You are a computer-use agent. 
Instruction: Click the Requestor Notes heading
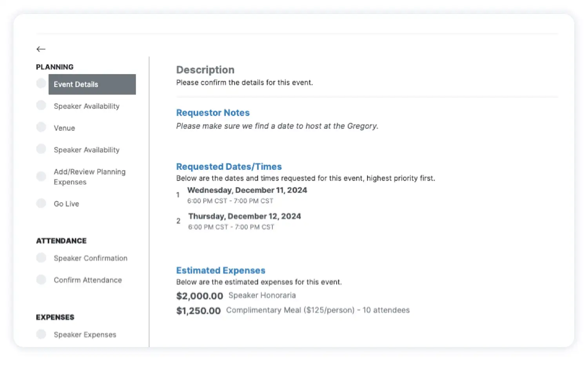(212, 113)
